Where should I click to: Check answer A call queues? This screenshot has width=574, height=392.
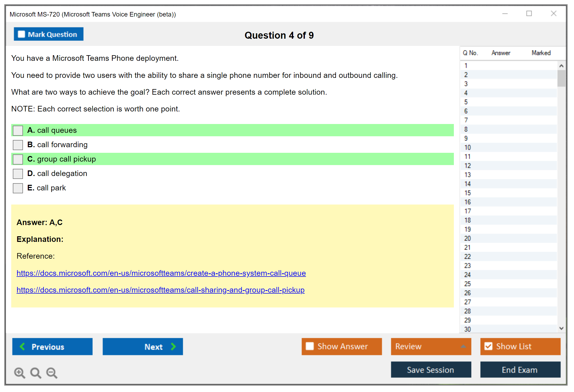[18, 130]
